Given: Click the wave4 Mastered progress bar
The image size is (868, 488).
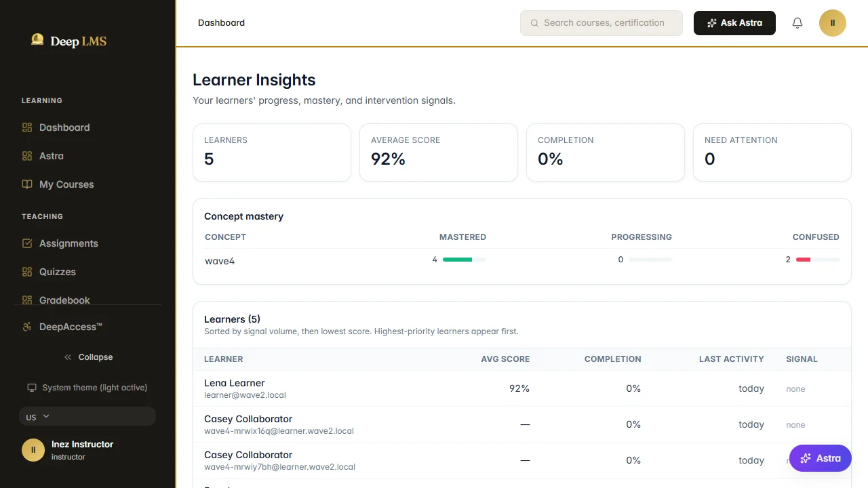Looking at the screenshot, I should (x=465, y=260).
